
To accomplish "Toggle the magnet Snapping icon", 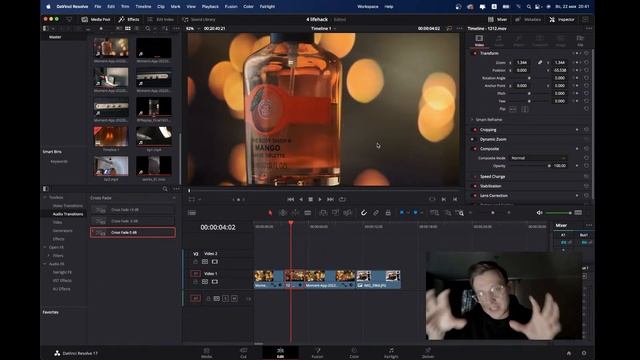I will coord(364,213).
